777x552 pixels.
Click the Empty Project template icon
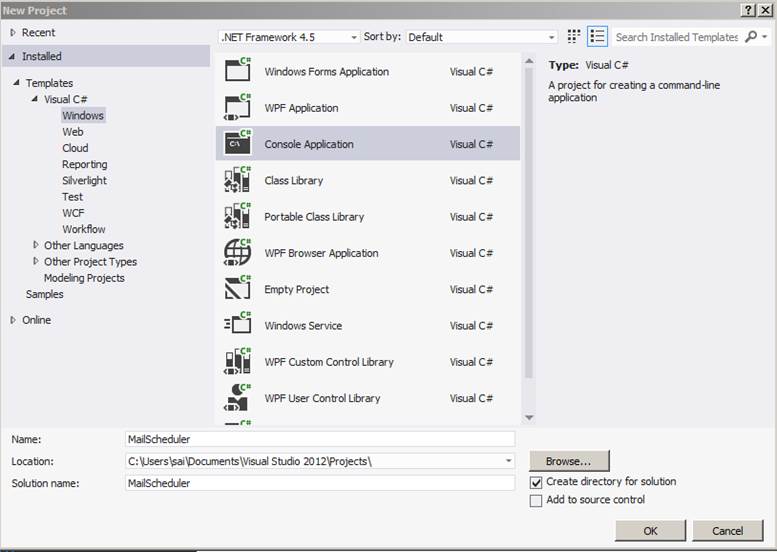[238, 288]
